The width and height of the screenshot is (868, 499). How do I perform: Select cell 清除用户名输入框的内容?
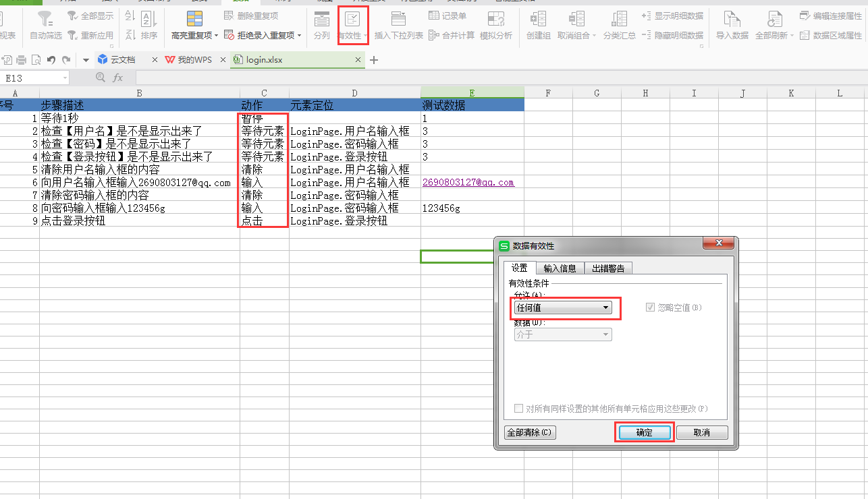click(140, 170)
